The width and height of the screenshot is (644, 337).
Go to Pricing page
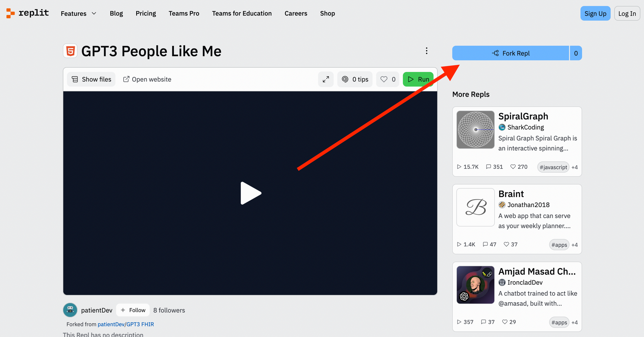146,14
